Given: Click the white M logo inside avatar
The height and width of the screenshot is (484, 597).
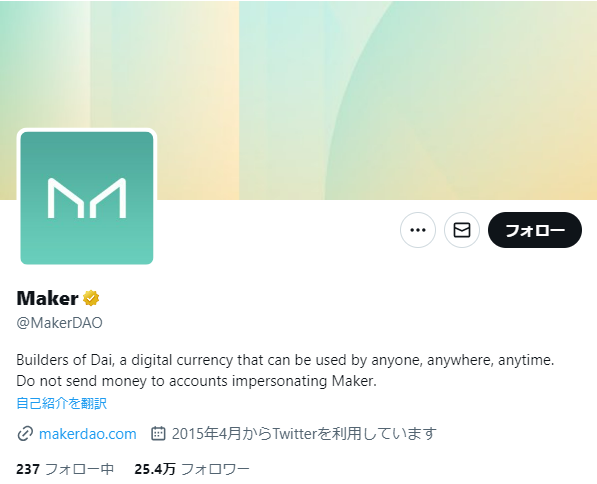Looking at the screenshot, I should [87, 198].
